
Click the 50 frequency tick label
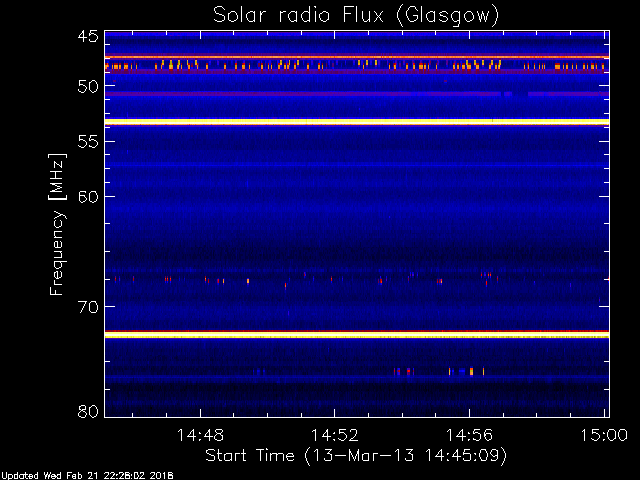tap(88, 87)
